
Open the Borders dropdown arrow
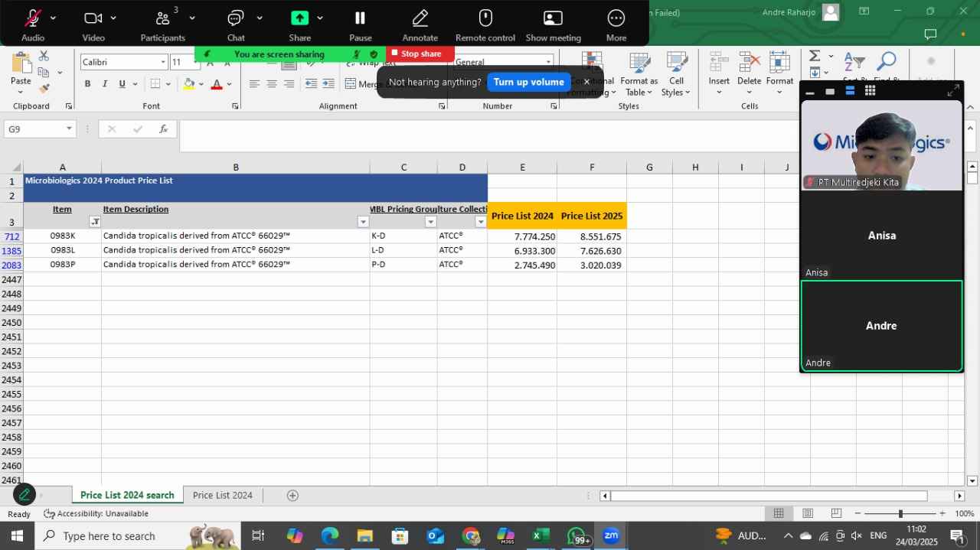tap(170, 84)
